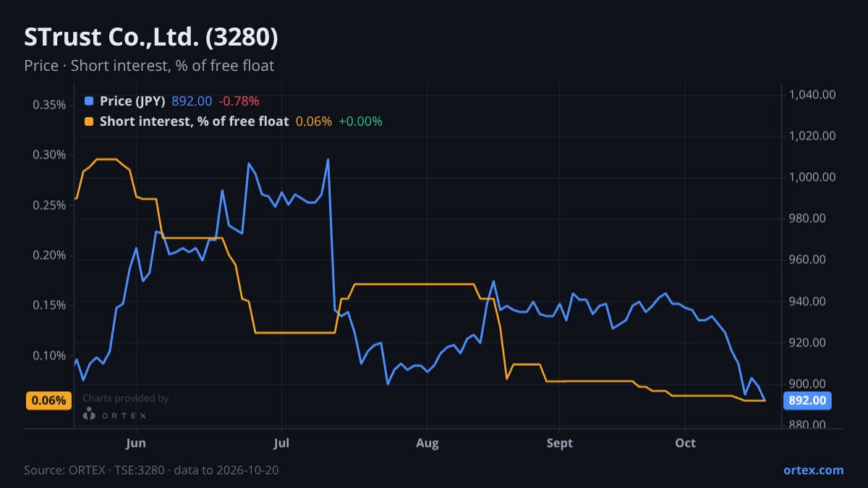The image size is (868, 488).
Task: Click the 0.20% left axis label
Action: pyautogui.click(x=49, y=255)
